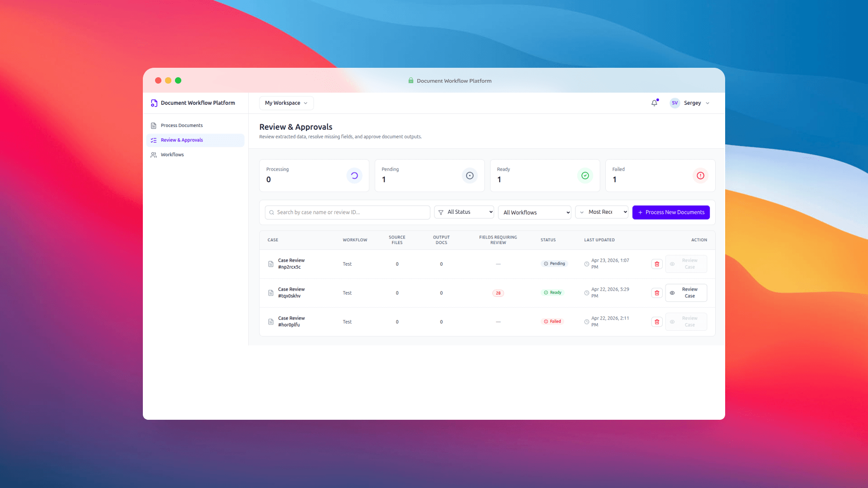Open notifications via the bell icon

click(654, 103)
